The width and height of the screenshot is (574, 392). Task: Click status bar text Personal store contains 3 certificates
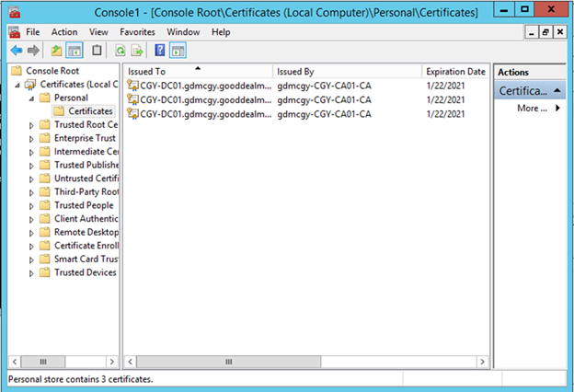(80, 379)
